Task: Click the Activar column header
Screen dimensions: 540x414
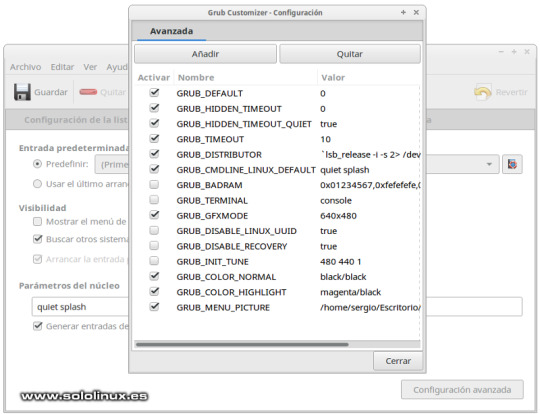Action: tap(154, 77)
